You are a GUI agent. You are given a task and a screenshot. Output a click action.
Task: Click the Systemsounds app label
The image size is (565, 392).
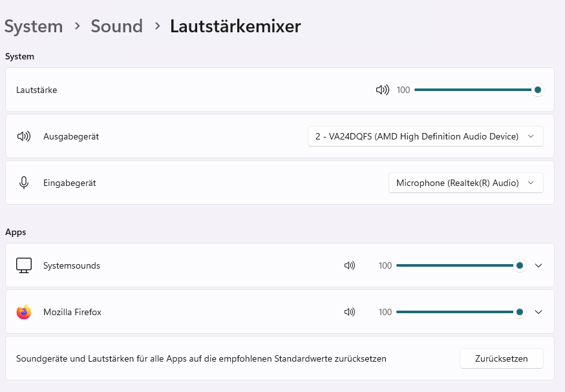[x=72, y=265]
